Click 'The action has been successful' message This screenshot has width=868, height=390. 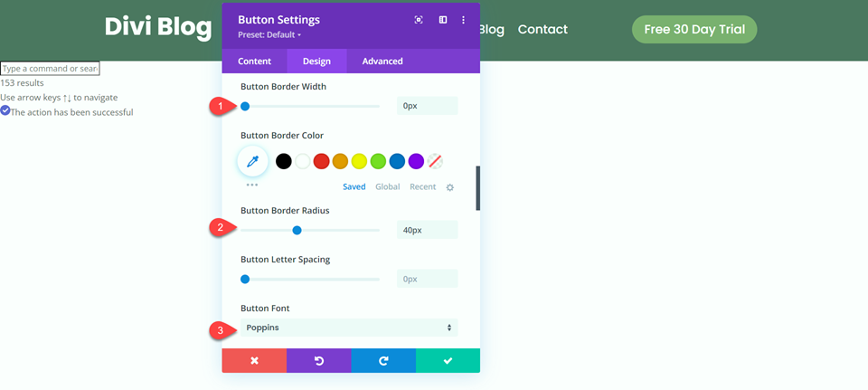coord(72,112)
